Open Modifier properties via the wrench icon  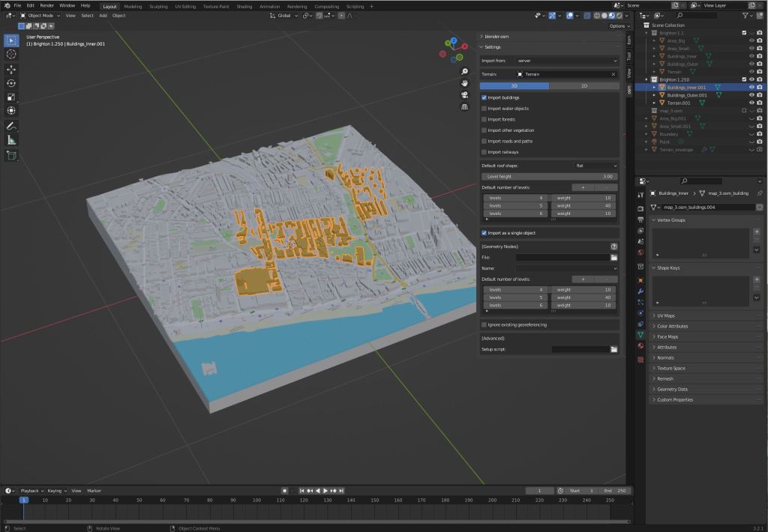pyautogui.click(x=640, y=291)
